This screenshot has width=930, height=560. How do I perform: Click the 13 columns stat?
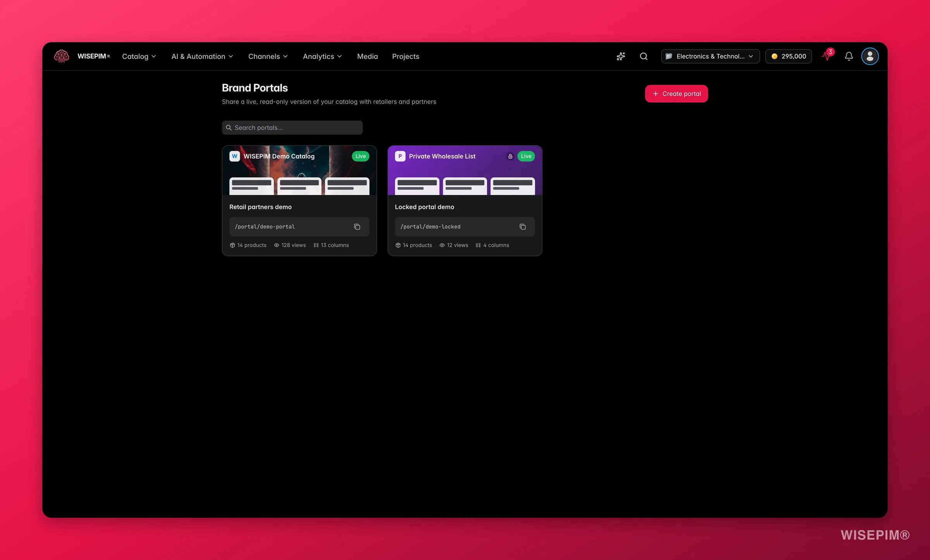pyautogui.click(x=331, y=245)
